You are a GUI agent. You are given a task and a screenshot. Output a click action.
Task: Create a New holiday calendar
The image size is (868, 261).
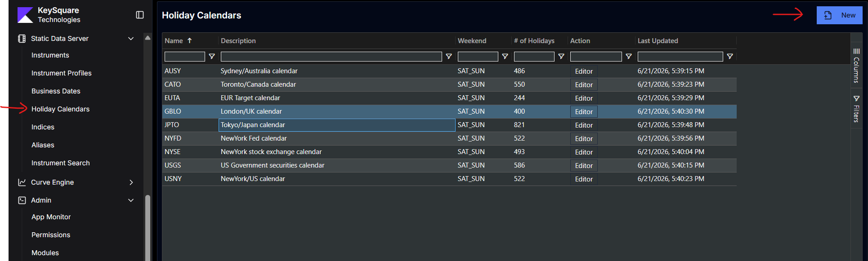coord(839,15)
